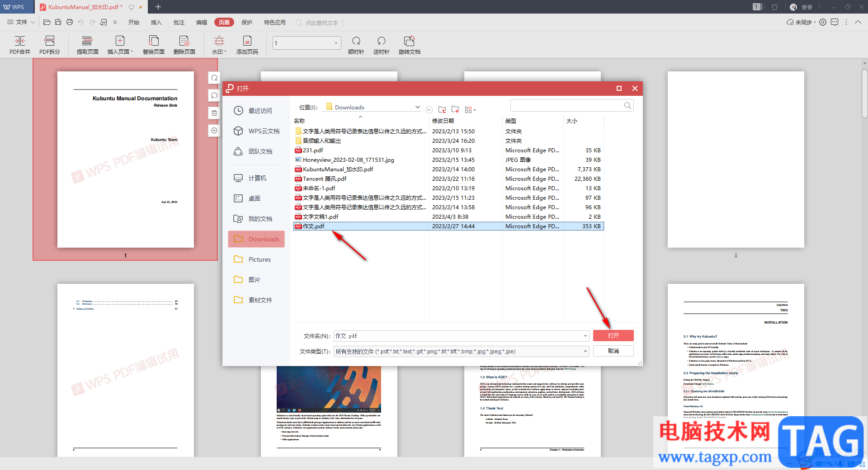Click the undo icon in quick toolbar
The image size is (868, 470).
click(81, 22)
